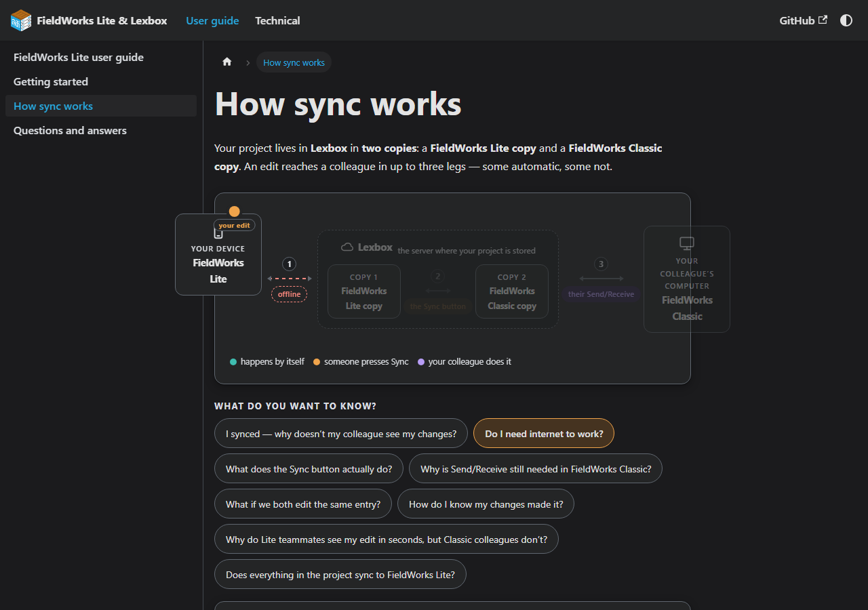Pick 'How do I know my changes made it?'
The image size is (868, 610).
(486, 504)
